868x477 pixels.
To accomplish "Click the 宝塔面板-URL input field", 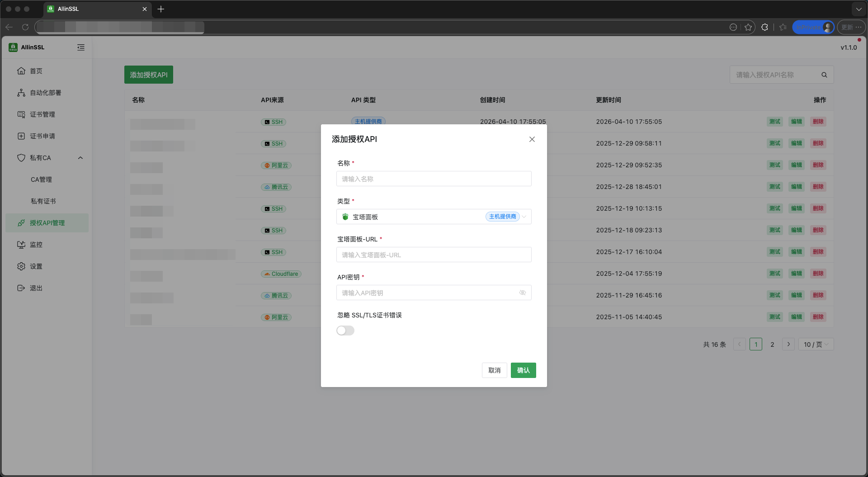I will coord(434,255).
